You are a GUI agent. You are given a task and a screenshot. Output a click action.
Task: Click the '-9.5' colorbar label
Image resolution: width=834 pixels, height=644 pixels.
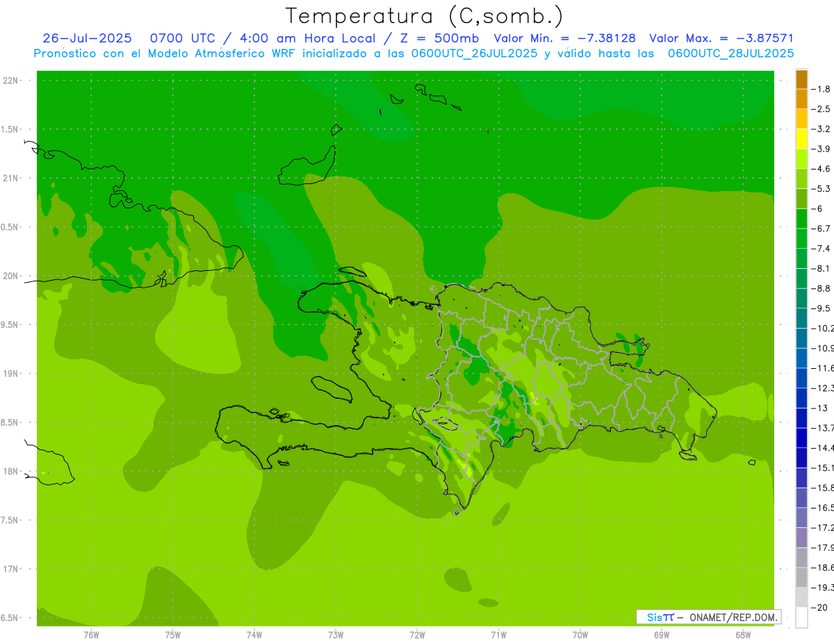[x=821, y=308]
